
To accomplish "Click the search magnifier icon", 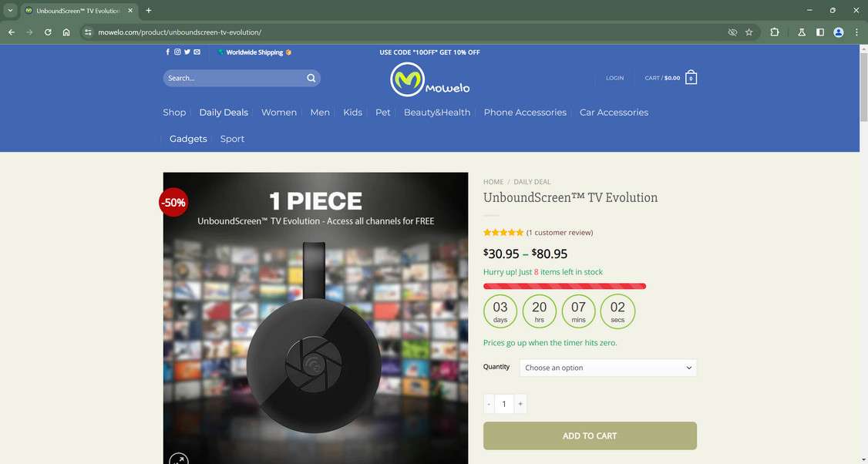I will pyautogui.click(x=311, y=78).
